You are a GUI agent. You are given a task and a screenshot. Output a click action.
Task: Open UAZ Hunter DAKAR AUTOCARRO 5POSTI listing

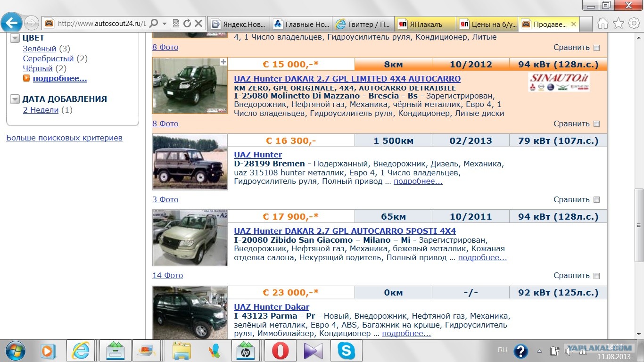[x=345, y=231]
